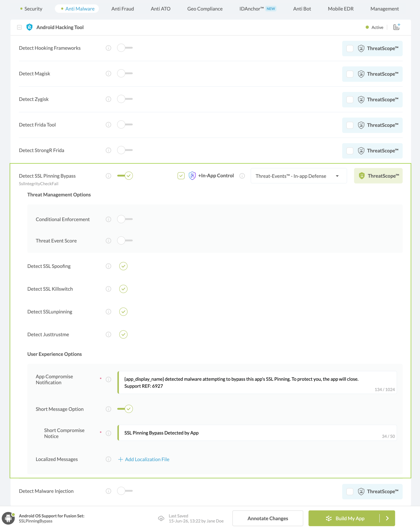Show info for Detect SSLunpinning

(108, 312)
